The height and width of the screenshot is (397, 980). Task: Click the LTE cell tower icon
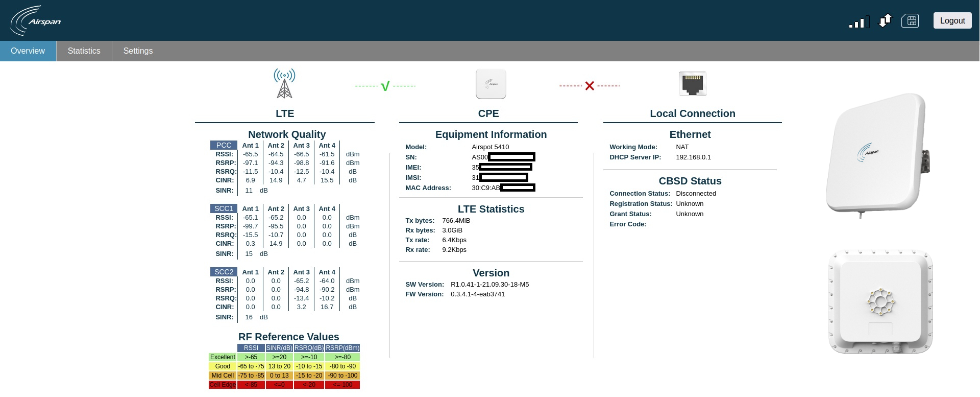284,84
